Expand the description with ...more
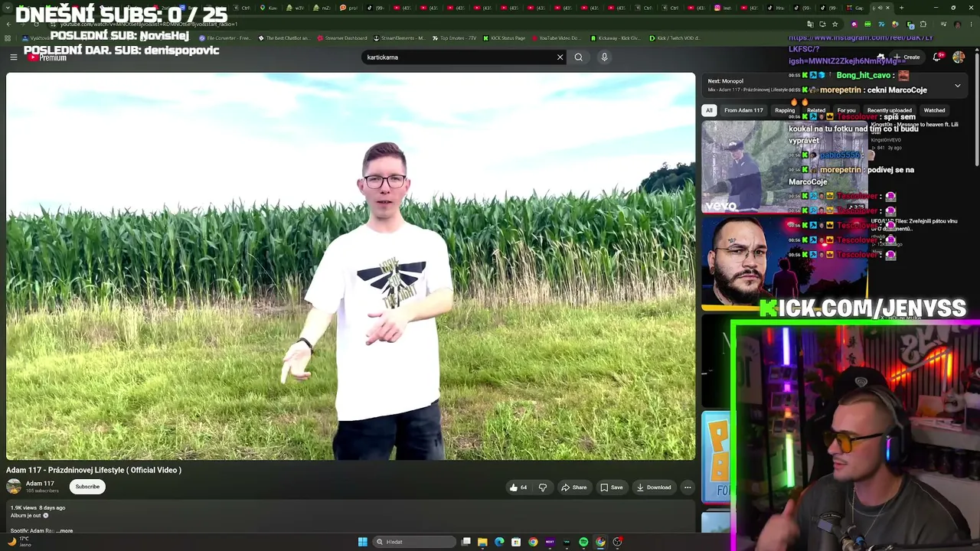 [65, 530]
